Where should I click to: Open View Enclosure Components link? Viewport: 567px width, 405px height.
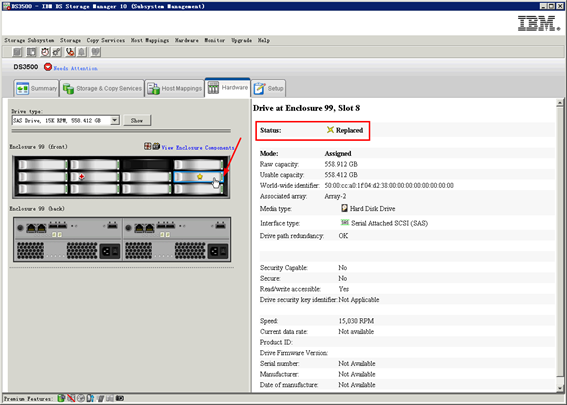(198, 148)
